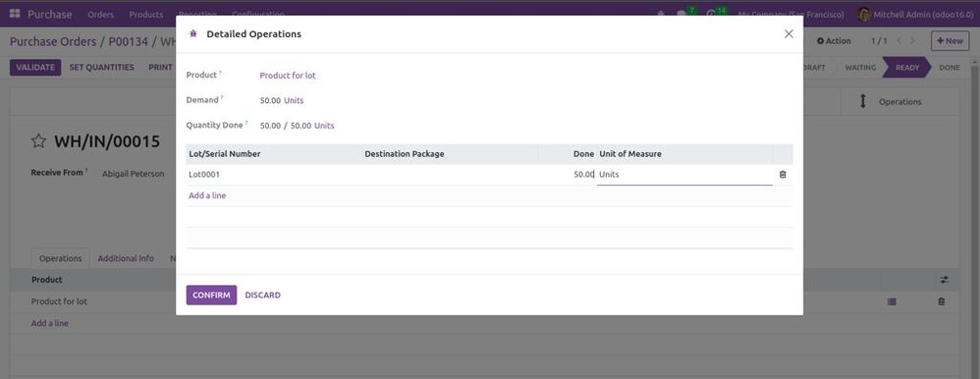Screen dimensions: 980x379
Task: Sort by Unit of Measure column header
Action: 630,154
